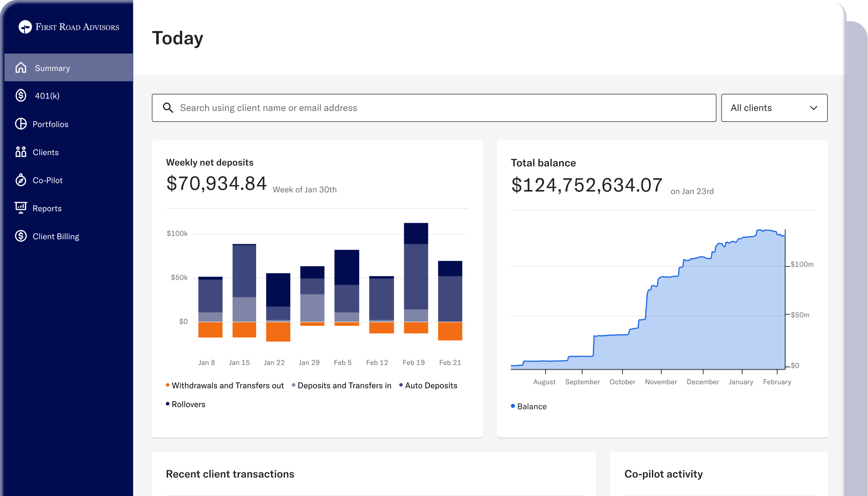The height and width of the screenshot is (496, 868).
Task: Click the orange Withdrawals legend dot
Action: 168,385
